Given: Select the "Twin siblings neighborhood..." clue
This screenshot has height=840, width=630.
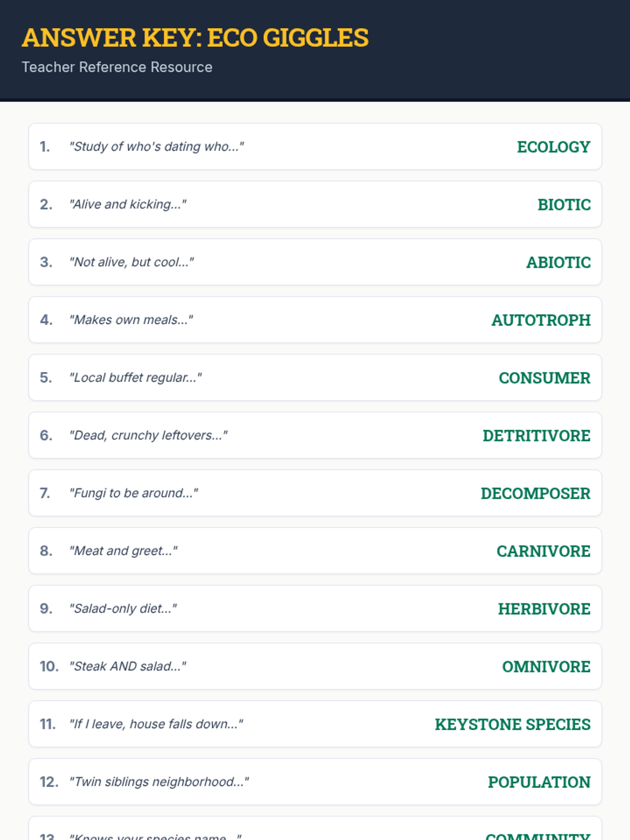Looking at the screenshot, I should pyautogui.click(x=159, y=782).
